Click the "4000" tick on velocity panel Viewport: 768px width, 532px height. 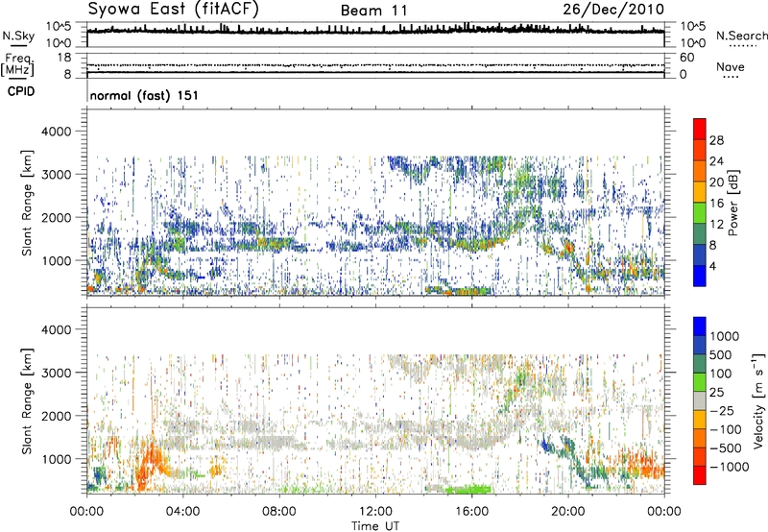click(56, 329)
